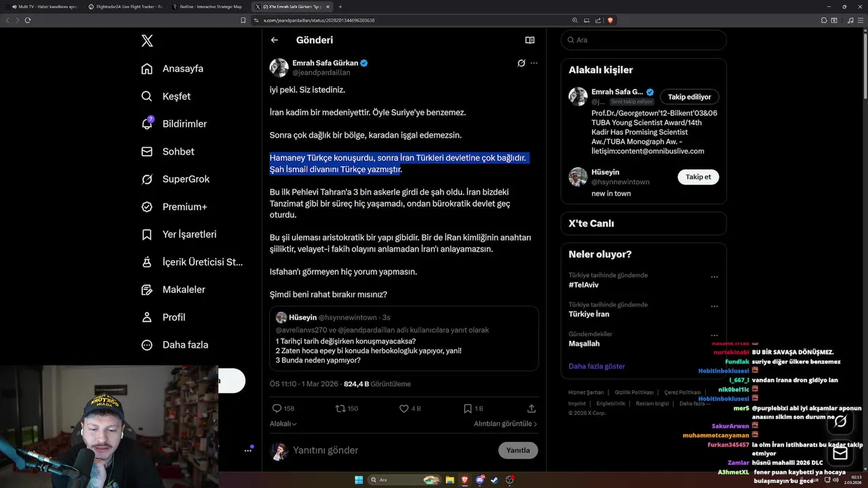Viewport: 868px width, 488px height.
Task: Switch to the Multi TV browser tab
Action: click(x=45, y=6)
